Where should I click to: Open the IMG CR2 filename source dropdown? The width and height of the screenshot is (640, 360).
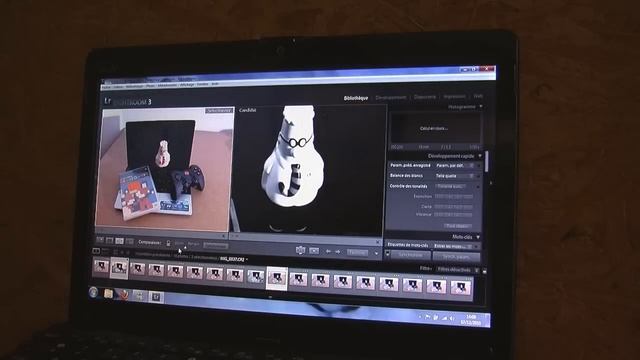click(234, 259)
